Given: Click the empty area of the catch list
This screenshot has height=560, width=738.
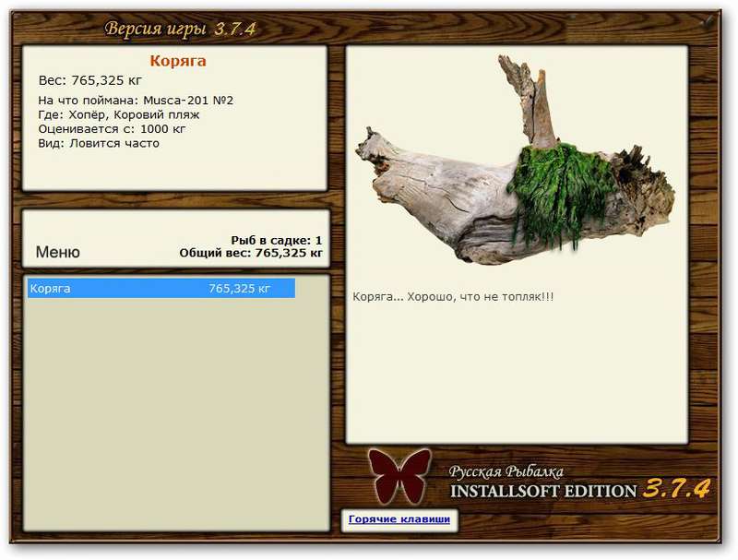Looking at the screenshot, I should click(176, 414).
